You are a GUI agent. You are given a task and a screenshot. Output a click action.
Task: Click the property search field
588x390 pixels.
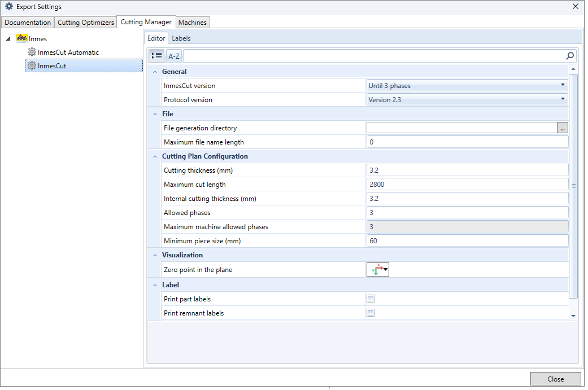(x=374, y=56)
